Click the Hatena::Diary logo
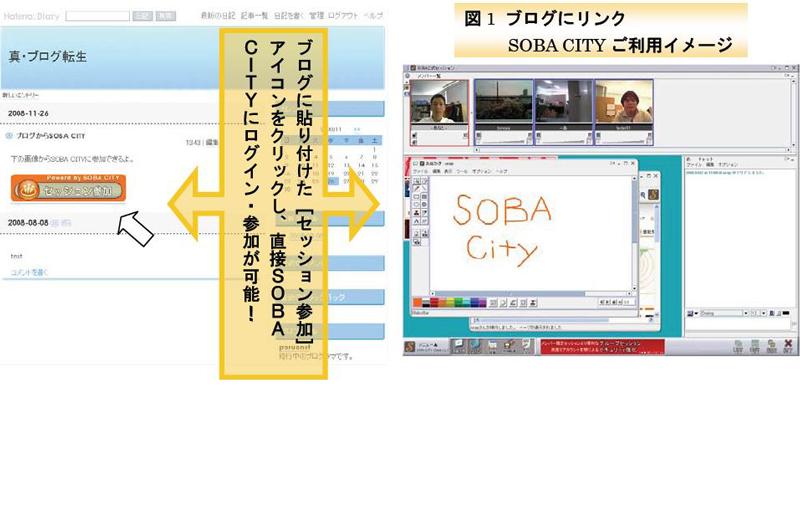This screenshot has width=800, height=512. [32, 16]
